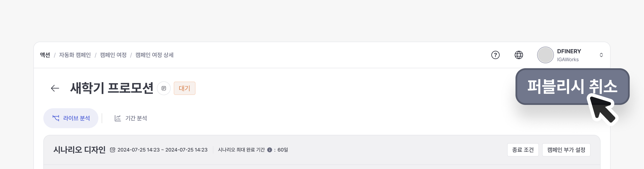Screen dimensions: 644x169
Task: Navigate to 액션 in the breadcrumb
Action: pyautogui.click(x=45, y=55)
